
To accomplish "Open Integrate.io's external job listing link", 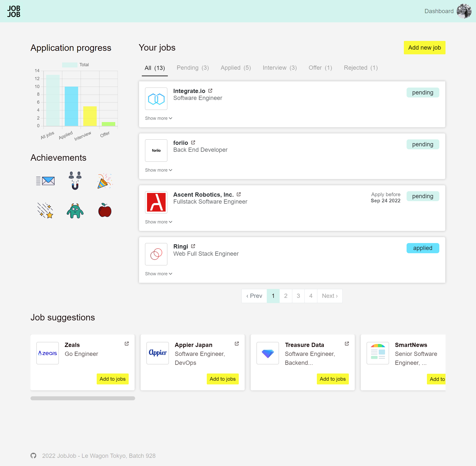I will [x=210, y=91].
